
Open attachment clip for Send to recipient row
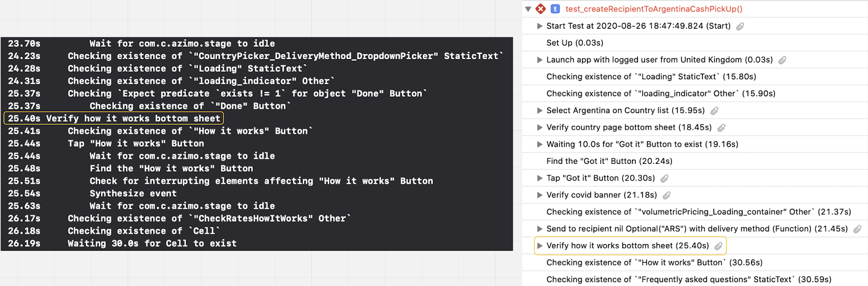click(x=857, y=229)
